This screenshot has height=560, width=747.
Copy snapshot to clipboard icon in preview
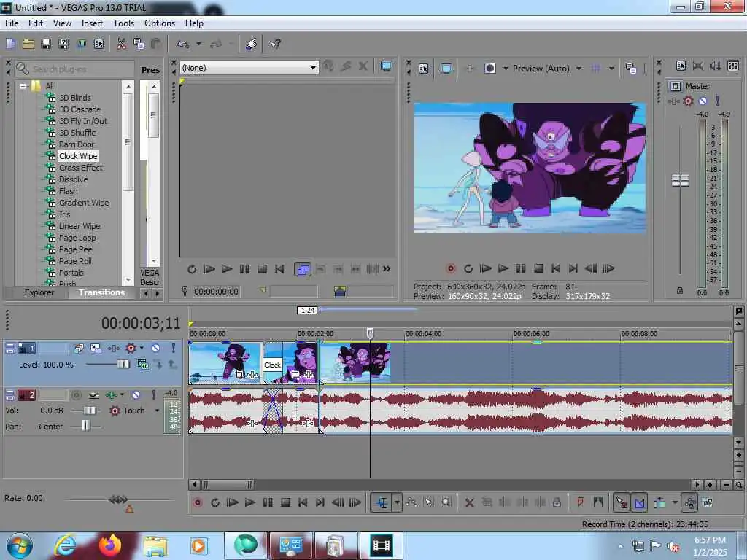(631, 68)
